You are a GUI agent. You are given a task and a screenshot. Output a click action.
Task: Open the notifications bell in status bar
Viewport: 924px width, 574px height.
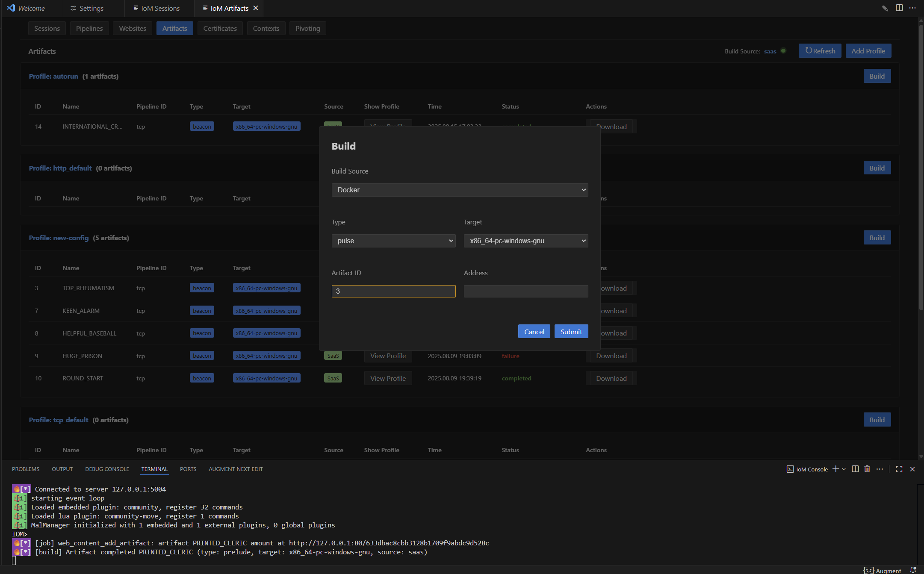(x=913, y=570)
